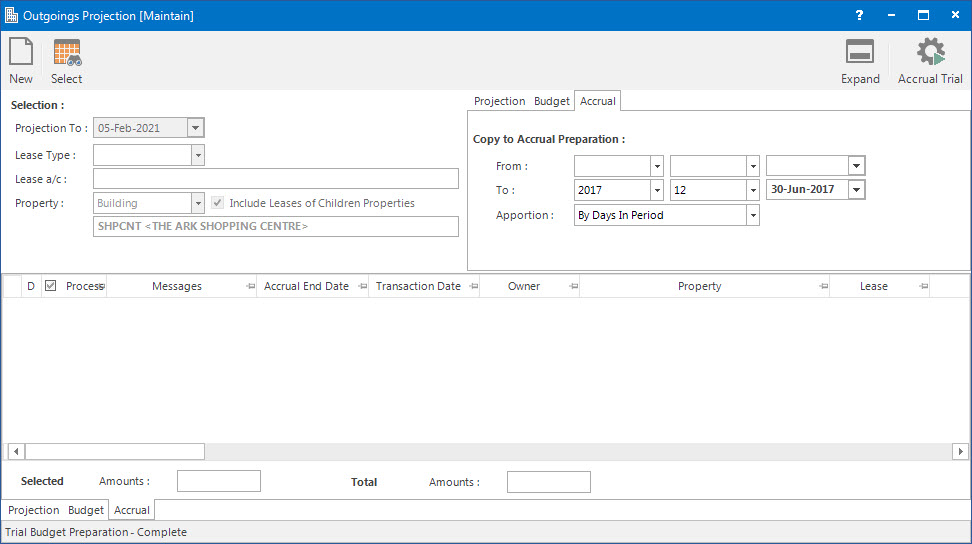Open the To period 12 dropdown
The height and width of the screenshot is (544, 972).
click(753, 190)
